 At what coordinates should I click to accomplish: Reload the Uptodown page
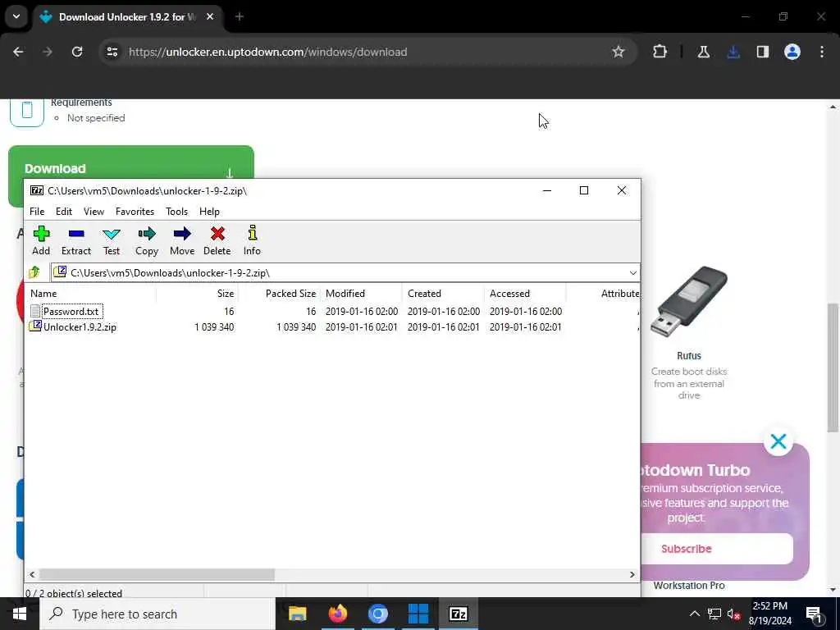(77, 52)
